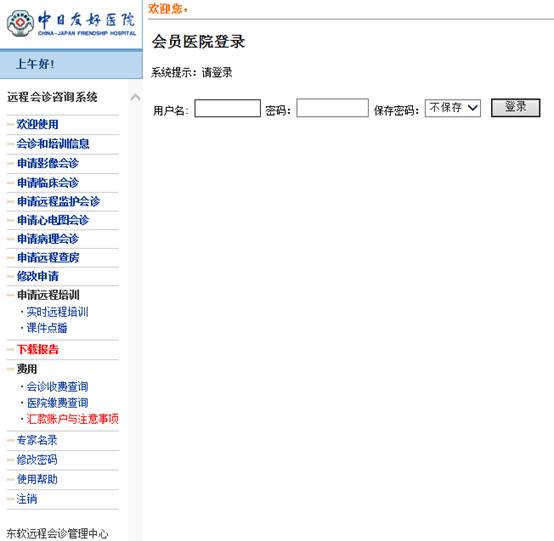Open the 实时远程培训 sub-item
Viewport: 554px width, 541px height.
point(57,312)
